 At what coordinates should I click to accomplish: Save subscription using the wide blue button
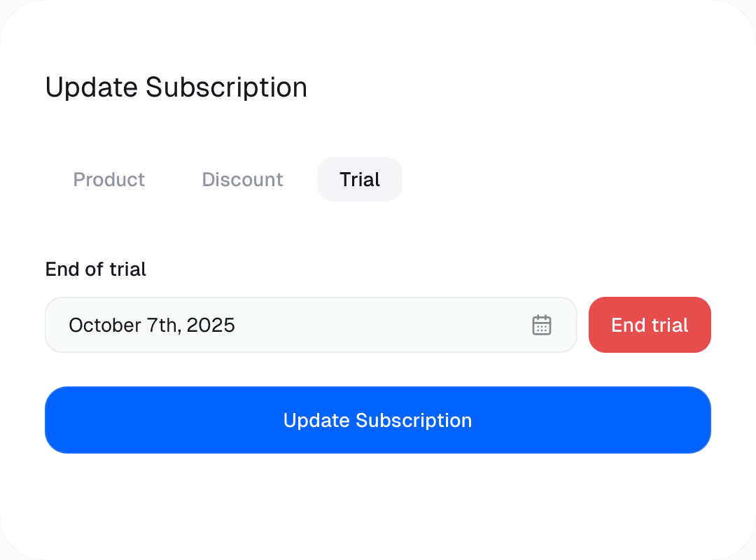pos(378,420)
